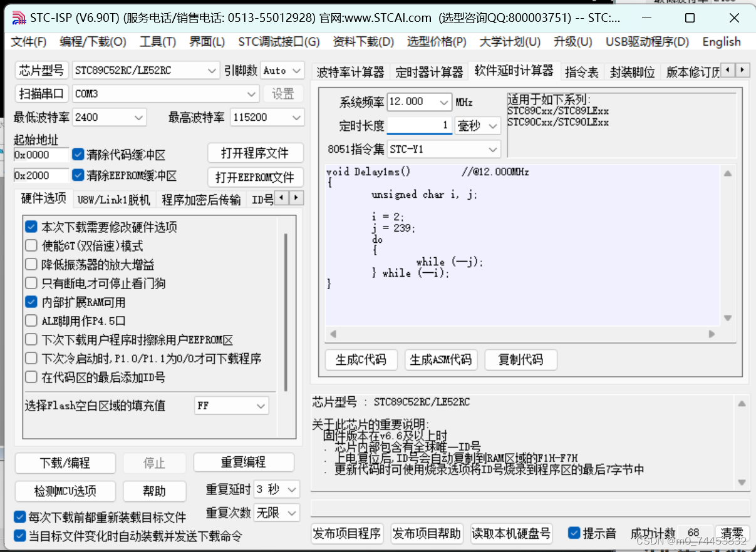Click 定时长度 input field

point(420,126)
